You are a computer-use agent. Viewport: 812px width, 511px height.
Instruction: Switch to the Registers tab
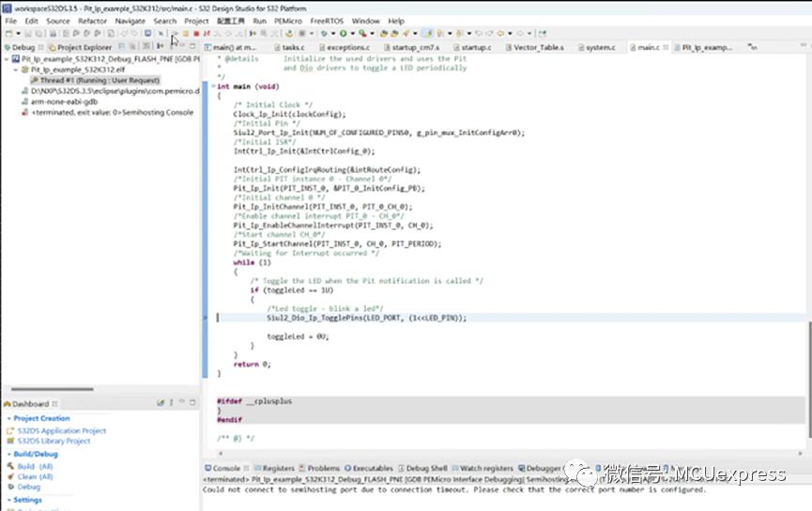274,468
